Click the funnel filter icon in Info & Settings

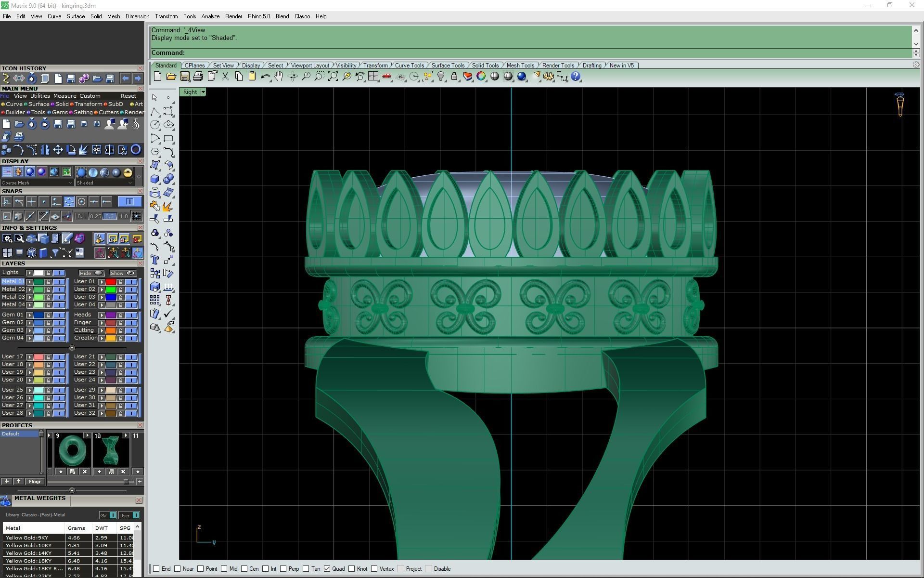[55, 253]
